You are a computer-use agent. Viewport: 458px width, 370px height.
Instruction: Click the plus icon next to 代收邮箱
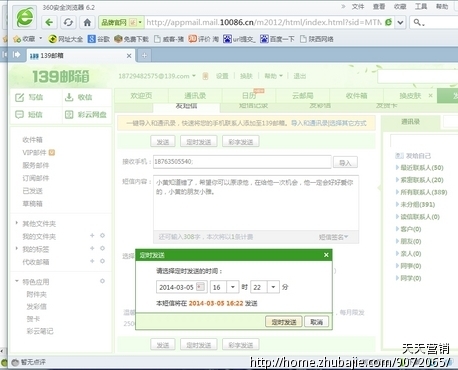point(92,261)
